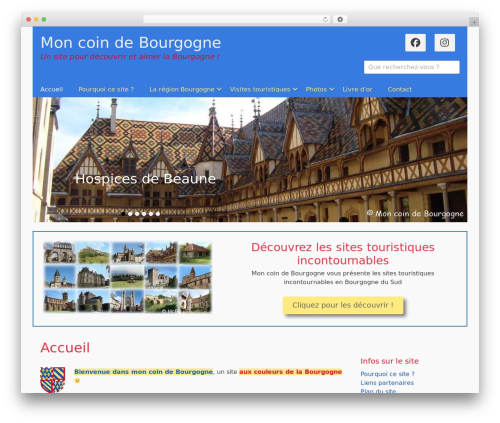500x423 pixels.
Task: Expand the Photos menu chevron
Action: click(331, 89)
